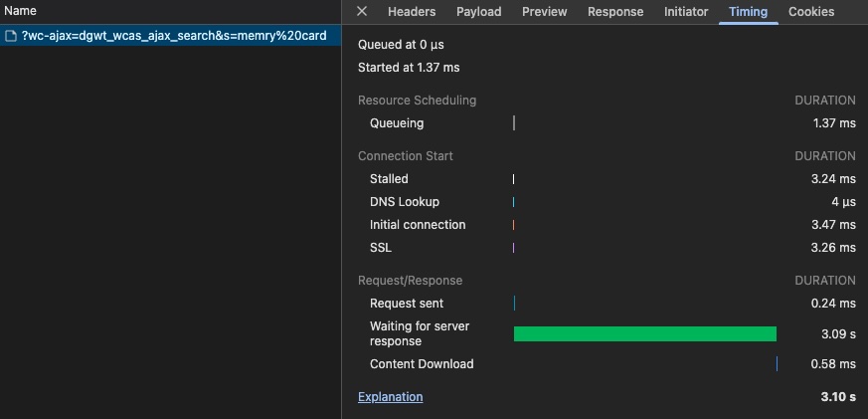868x419 pixels.
Task: Click the Initial connection row label
Action: pyautogui.click(x=418, y=225)
